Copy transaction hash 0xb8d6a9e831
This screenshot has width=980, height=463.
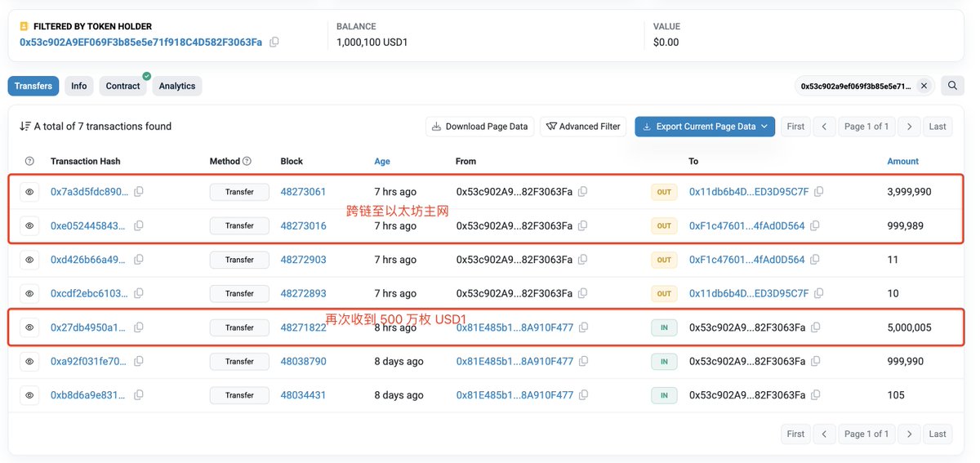(x=139, y=395)
